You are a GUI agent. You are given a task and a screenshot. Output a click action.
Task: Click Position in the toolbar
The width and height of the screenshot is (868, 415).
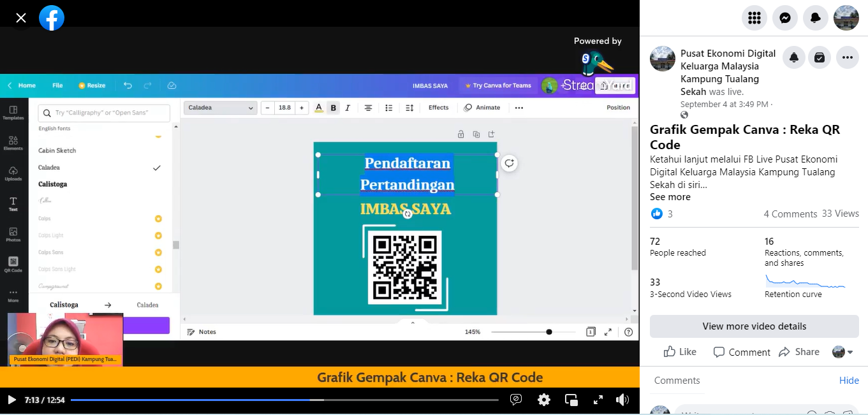click(x=618, y=108)
